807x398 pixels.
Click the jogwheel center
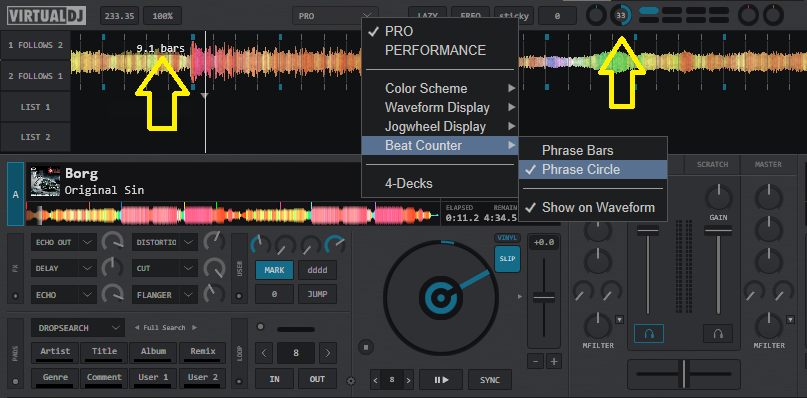[x=440, y=298]
